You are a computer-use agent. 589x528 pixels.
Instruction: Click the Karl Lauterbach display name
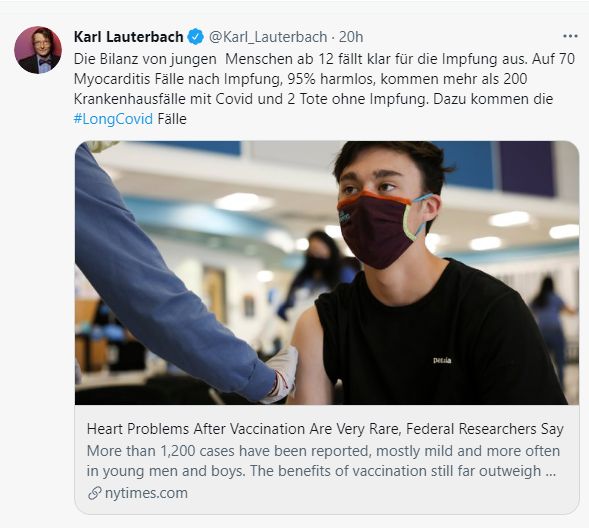pyautogui.click(x=128, y=37)
